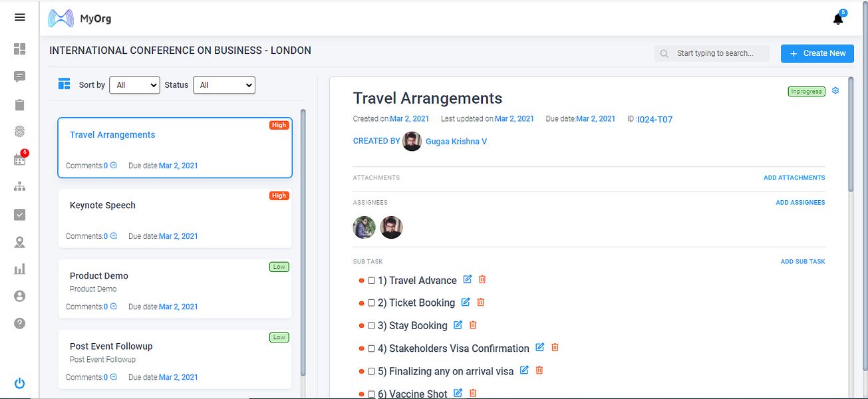
Task: Open the clipboard sidebar icon
Action: click(x=19, y=104)
